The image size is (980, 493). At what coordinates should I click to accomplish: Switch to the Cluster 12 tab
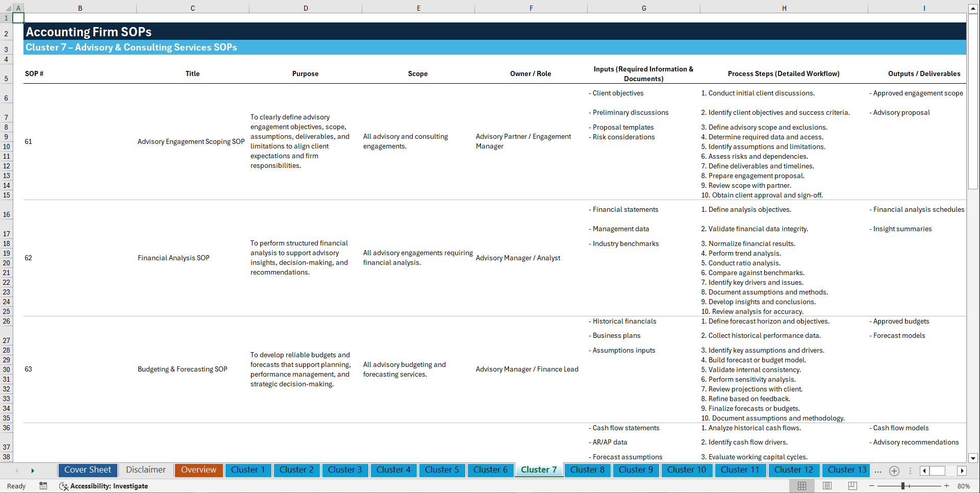[x=794, y=470]
